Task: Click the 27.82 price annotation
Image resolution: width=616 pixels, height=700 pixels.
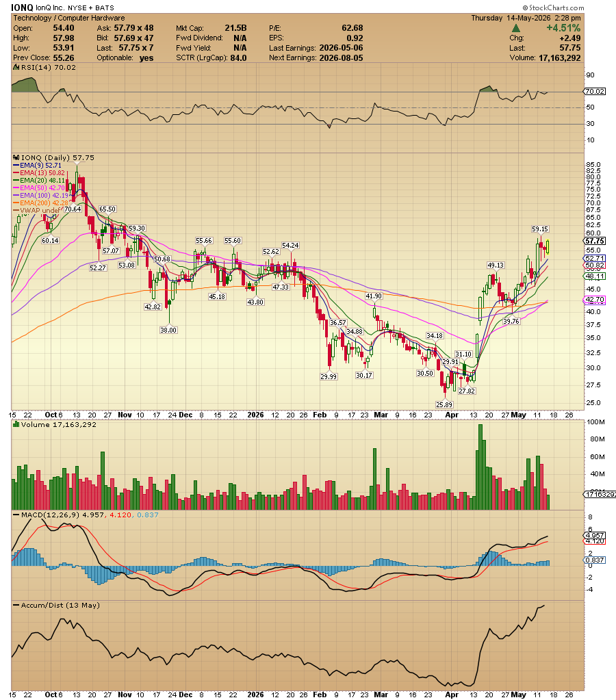Action: pos(467,391)
